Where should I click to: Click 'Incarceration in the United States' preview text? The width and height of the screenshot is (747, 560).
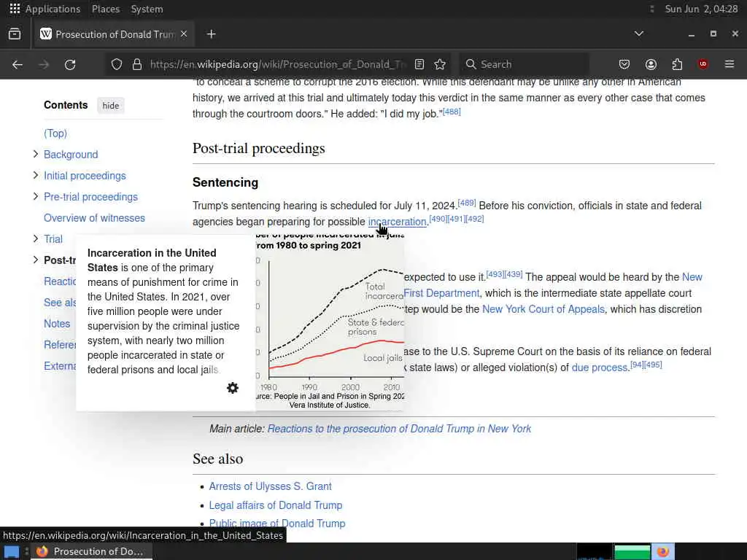click(163, 311)
